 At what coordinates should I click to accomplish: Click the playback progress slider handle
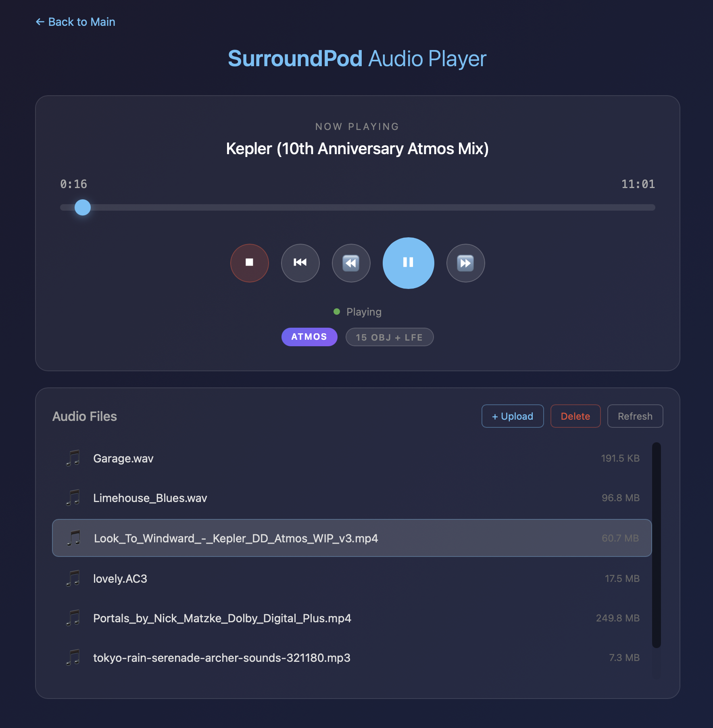coord(83,207)
